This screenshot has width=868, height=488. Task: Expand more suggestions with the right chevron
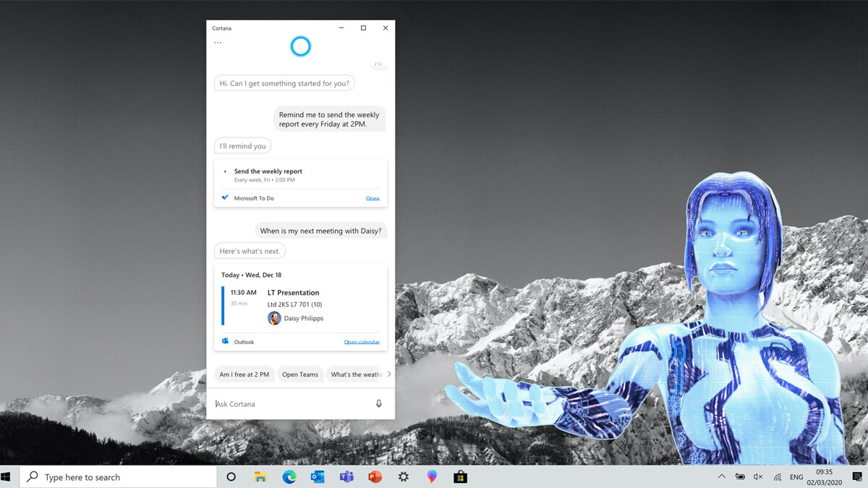[x=389, y=374]
